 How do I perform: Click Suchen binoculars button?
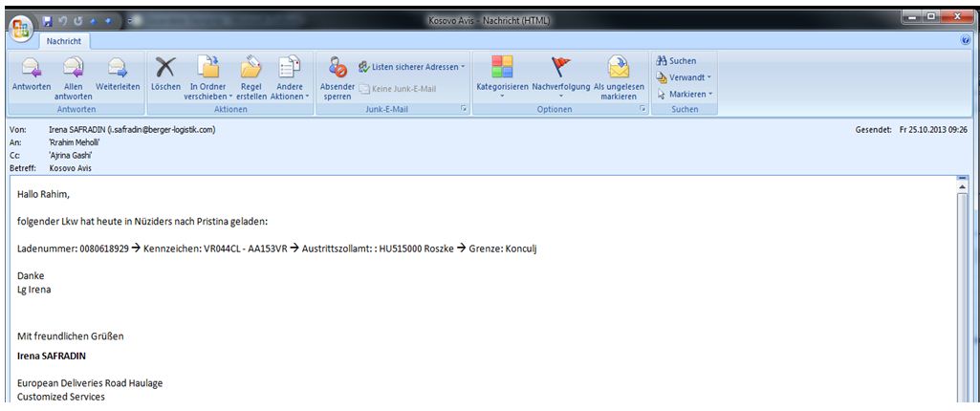(x=676, y=61)
